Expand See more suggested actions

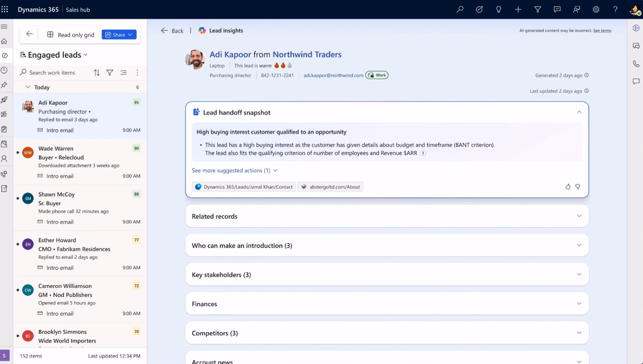234,170
